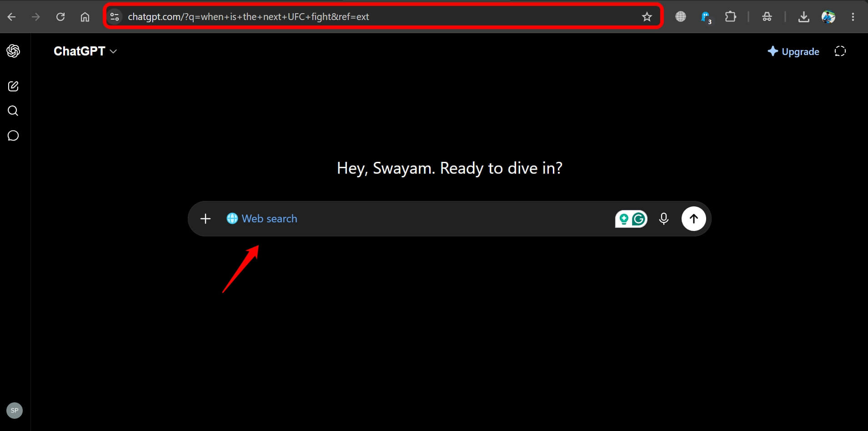Viewport: 868px width, 431px height.
Task: View site information icon in address bar
Action: pyautogui.click(x=115, y=17)
